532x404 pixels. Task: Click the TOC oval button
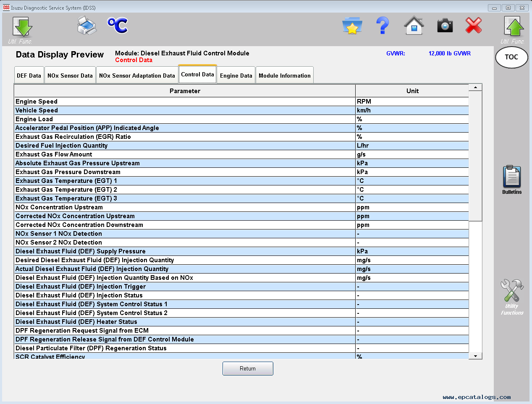pyautogui.click(x=511, y=57)
